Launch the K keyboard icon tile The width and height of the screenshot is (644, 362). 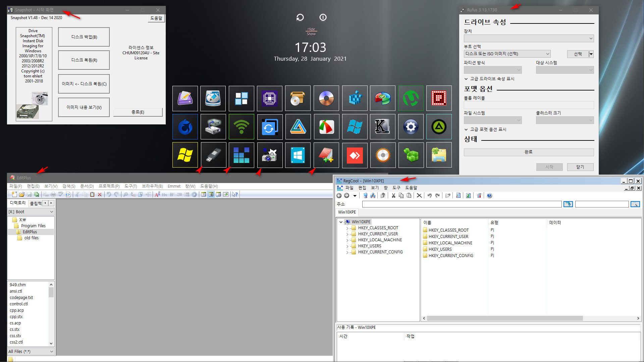pos(383,127)
